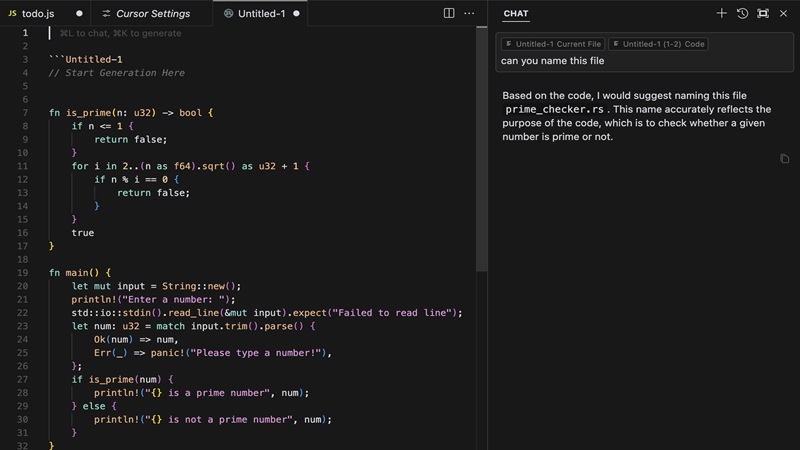This screenshot has height=450, width=800.
Task: Click the Untitled-1 (1-2) Code chip
Action: (658, 44)
